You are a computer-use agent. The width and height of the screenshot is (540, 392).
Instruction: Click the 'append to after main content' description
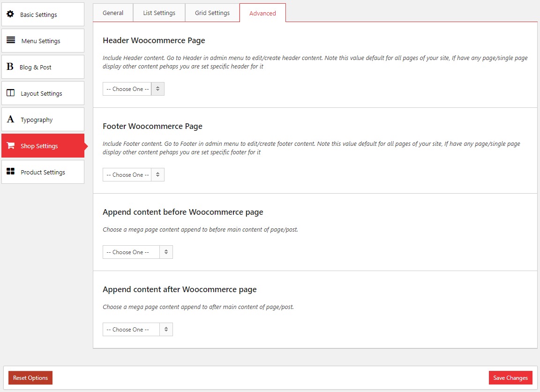[x=198, y=307]
